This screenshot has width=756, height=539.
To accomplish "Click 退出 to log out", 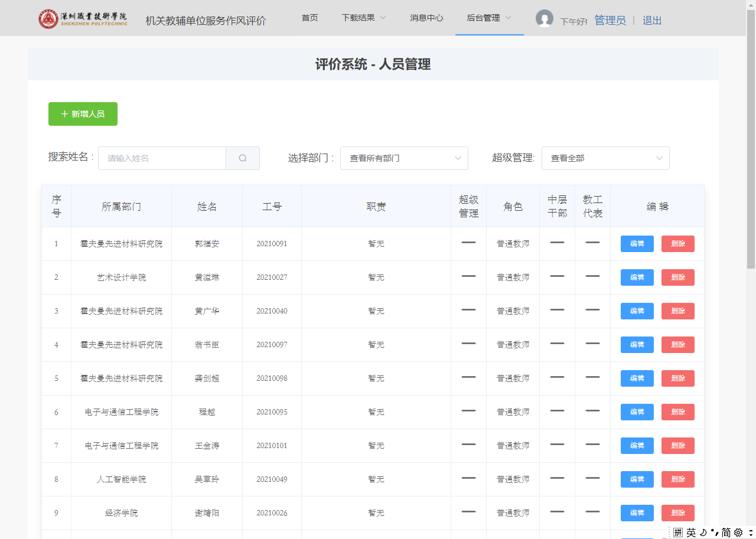I will point(652,21).
